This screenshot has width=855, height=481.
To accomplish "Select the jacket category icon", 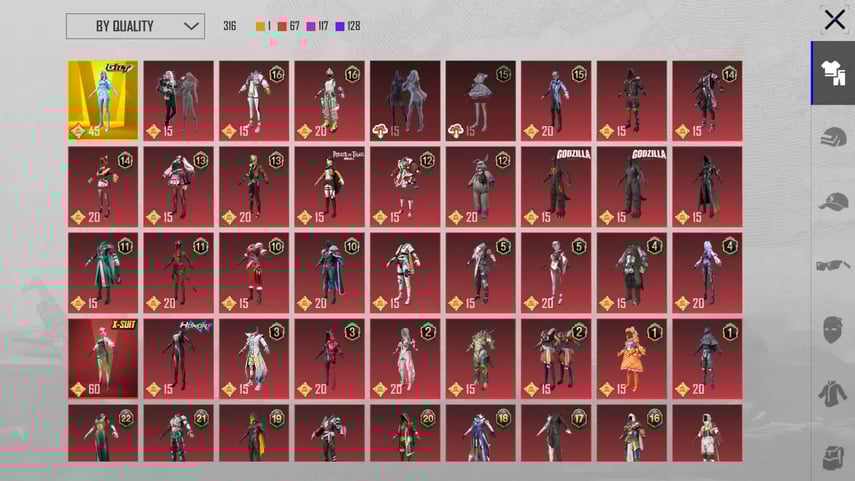I will coord(832,394).
